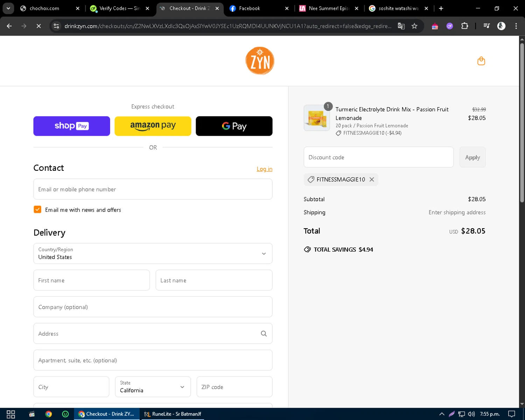Open the volume control in system tray
Image resolution: width=525 pixels, height=420 pixels.
pos(471,414)
